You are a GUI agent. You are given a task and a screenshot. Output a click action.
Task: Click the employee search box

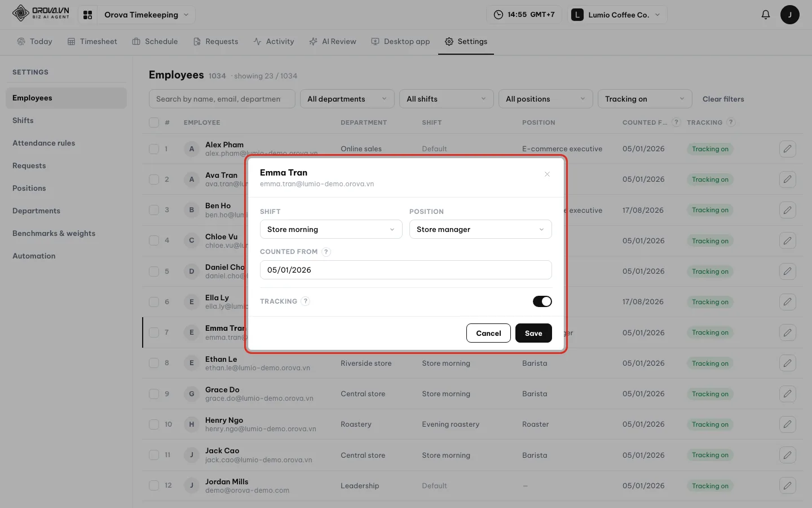222,99
